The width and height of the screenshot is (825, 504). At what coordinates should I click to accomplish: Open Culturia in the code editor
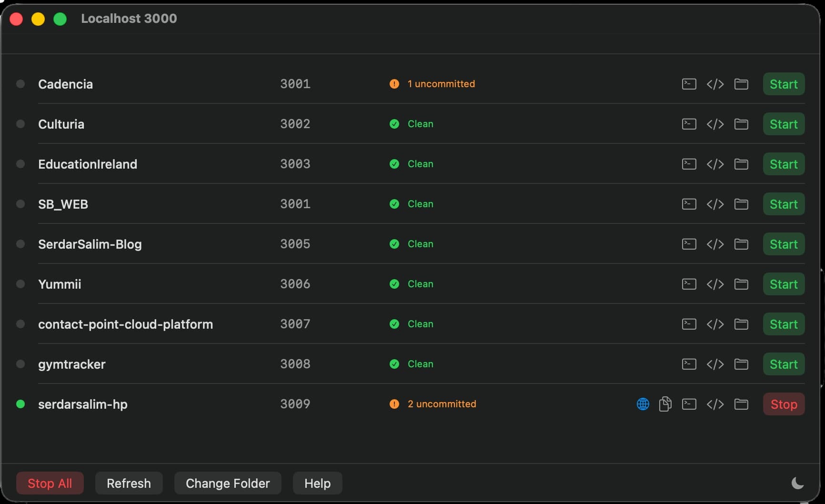pos(715,124)
